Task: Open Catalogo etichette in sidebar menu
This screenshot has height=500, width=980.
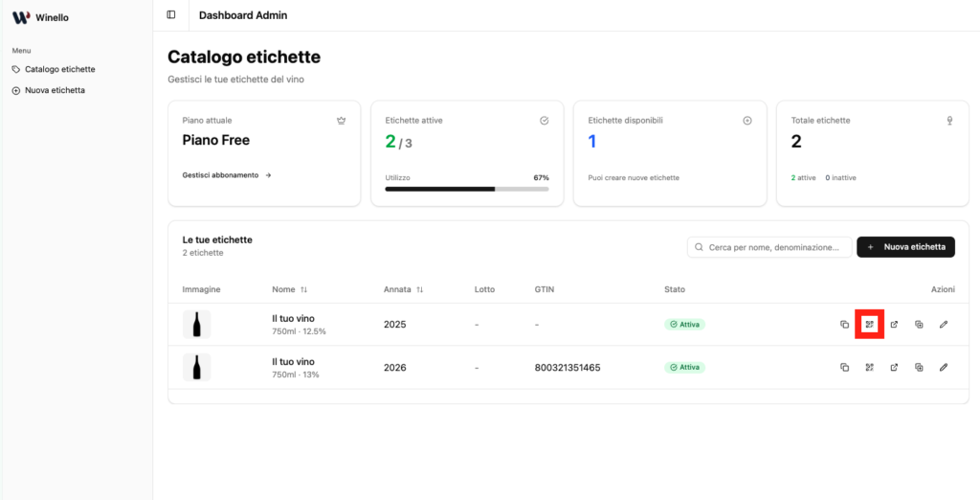Action: tap(59, 69)
